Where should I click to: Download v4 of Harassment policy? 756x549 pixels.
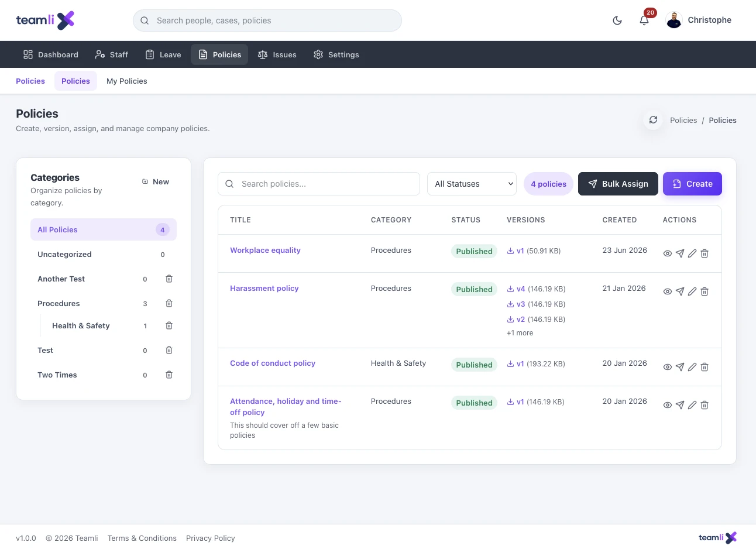(x=516, y=289)
